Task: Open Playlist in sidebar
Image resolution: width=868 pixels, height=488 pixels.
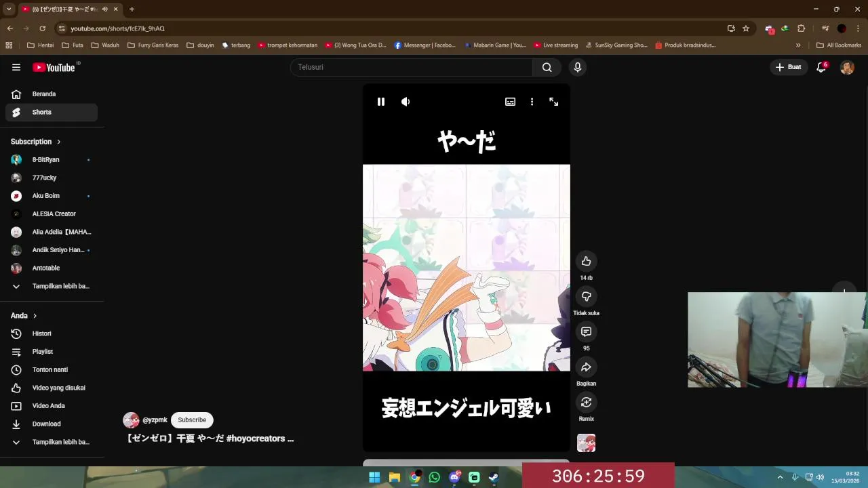Action: point(52,352)
